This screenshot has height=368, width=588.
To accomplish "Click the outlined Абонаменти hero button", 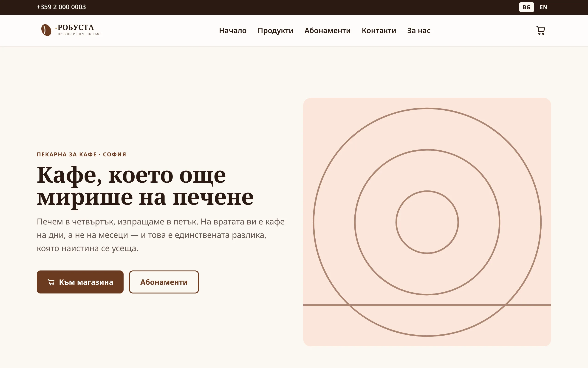I will point(164,282).
